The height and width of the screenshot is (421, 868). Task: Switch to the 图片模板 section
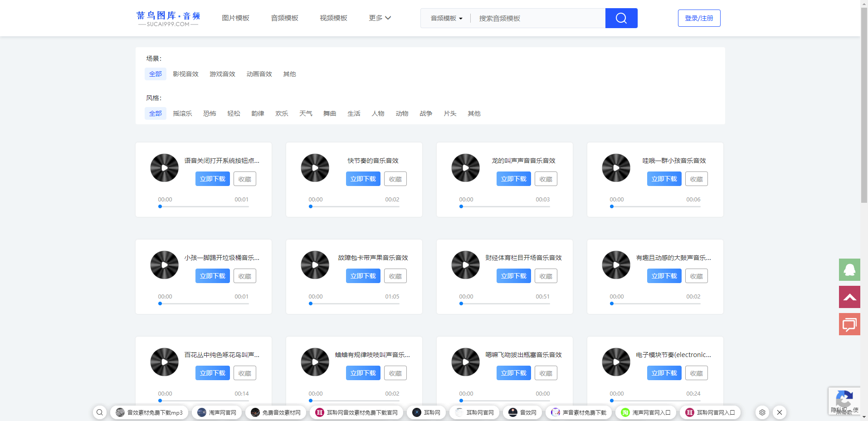point(235,18)
